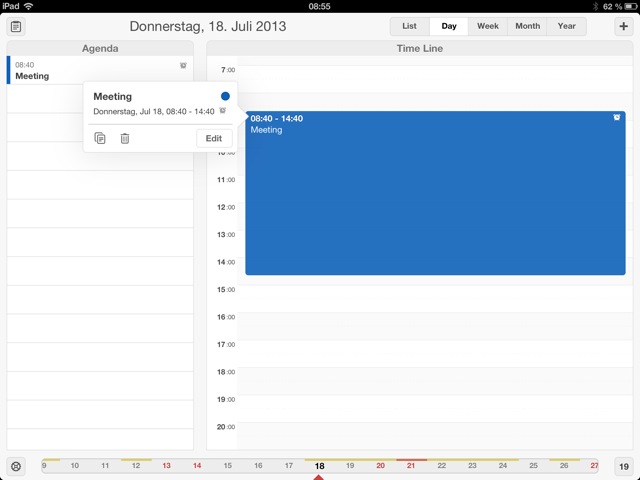Switch to the List view tab
The width and height of the screenshot is (640, 480).
tap(409, 26)
